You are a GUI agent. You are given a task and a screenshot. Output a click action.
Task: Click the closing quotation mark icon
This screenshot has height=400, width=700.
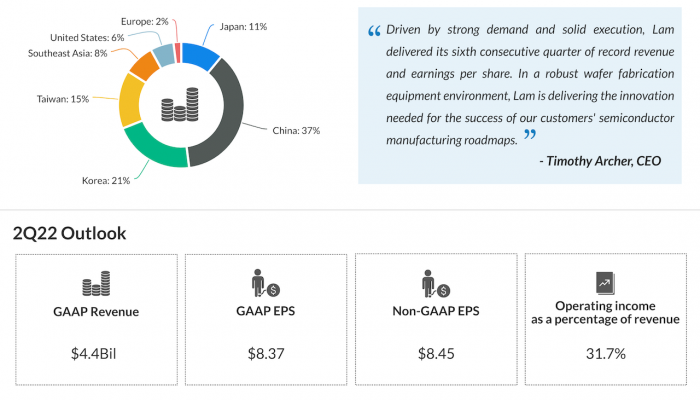tap(530, 134)
